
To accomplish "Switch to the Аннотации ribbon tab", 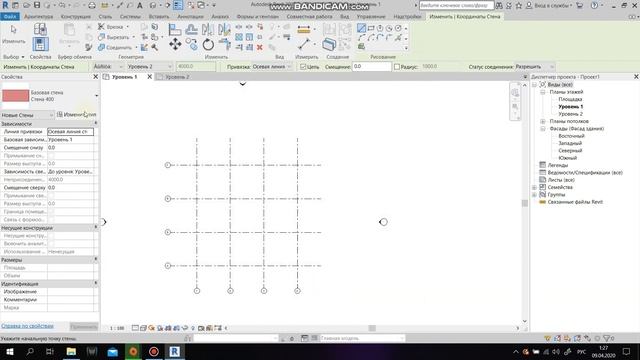I will pyautogui.click(x=191, y=17).
